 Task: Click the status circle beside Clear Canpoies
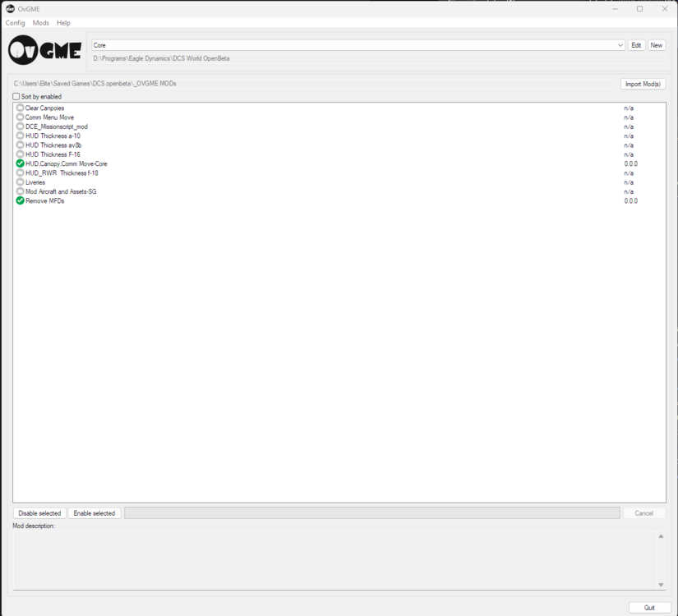click(x=19, y=108)
